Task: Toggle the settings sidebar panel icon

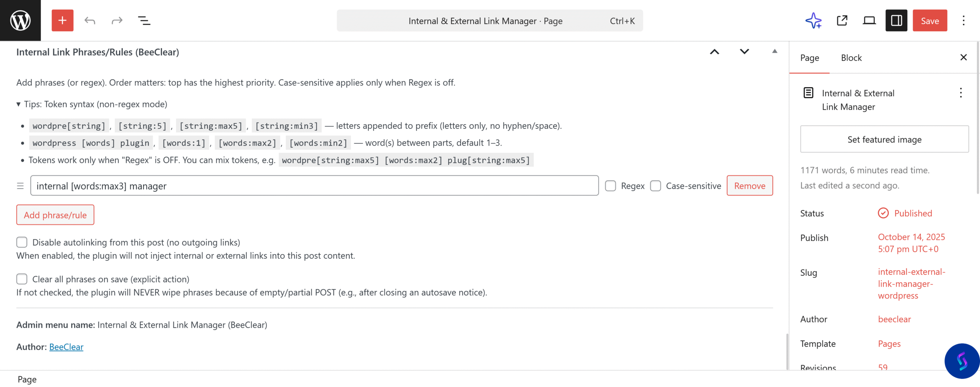Action: tap(896, 20)
